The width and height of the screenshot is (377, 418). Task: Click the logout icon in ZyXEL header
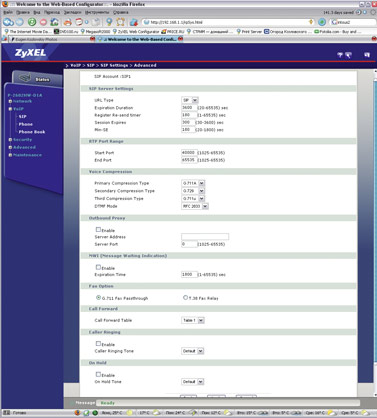click(x=367, y=55)
